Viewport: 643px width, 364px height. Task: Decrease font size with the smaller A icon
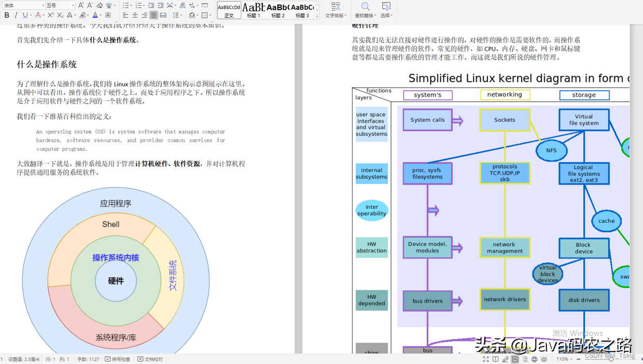[x=90, y=5]
